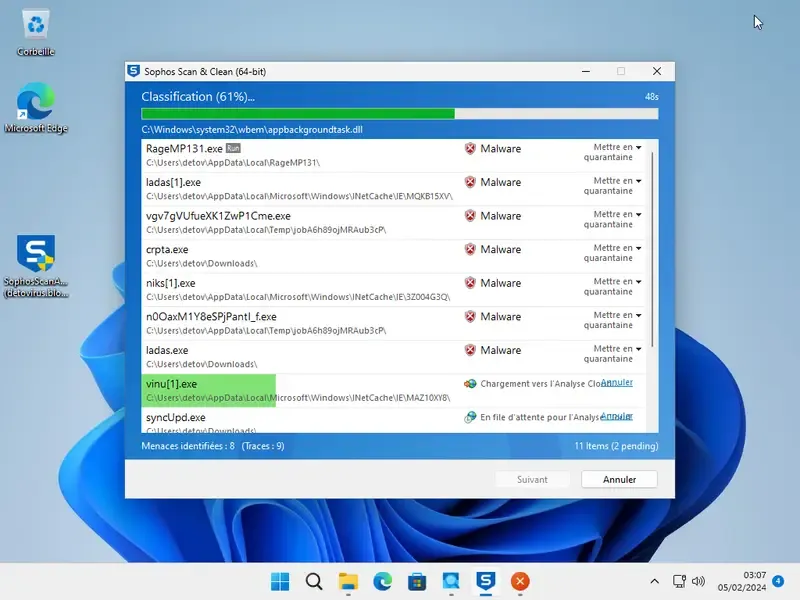This screenshot has height=600, width=800.
Task: Click the cloud upload icon for vinu[1].exe
Action: click(470, 384)
